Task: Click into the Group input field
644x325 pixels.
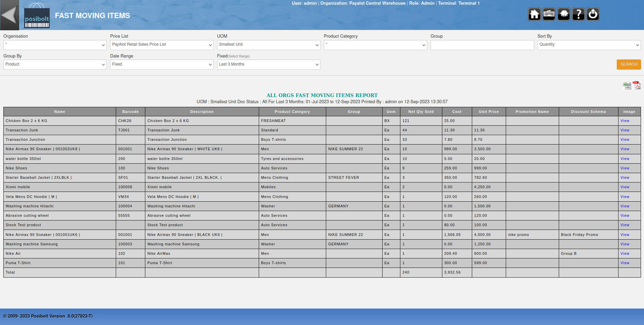Action: point(482,45)
